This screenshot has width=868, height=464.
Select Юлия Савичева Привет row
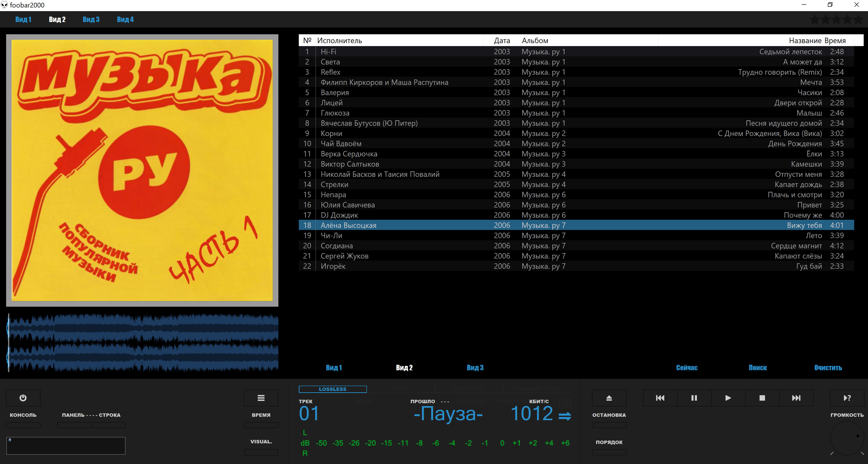point(576,205)
